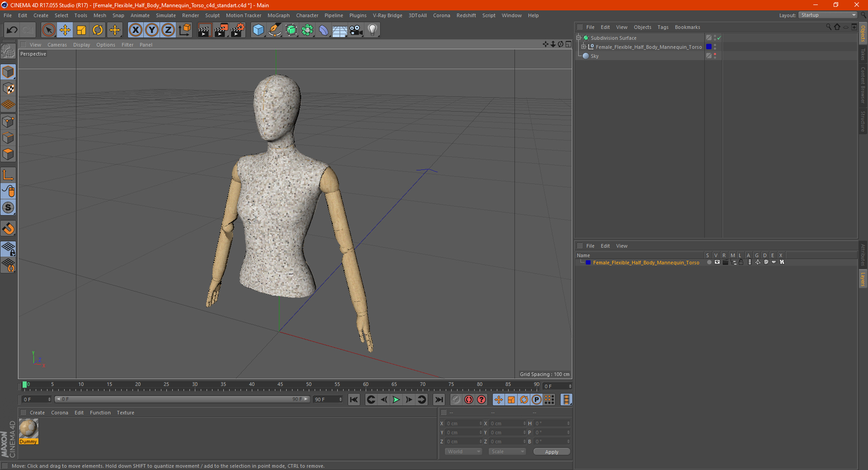Viewport: 868px width, 470px height.
Task: Open the Texture menu in Material Manager
Action: (125, 413)
